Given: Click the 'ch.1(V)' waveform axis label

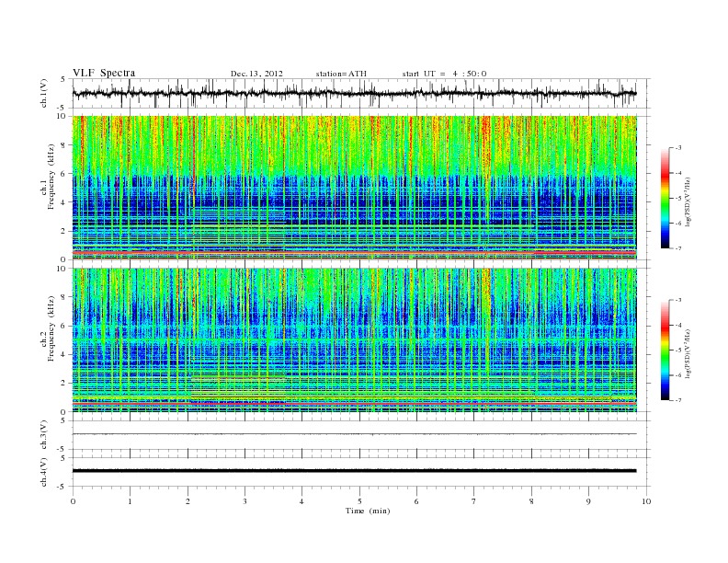Looking at the screenshot, I should pos(43,93).
